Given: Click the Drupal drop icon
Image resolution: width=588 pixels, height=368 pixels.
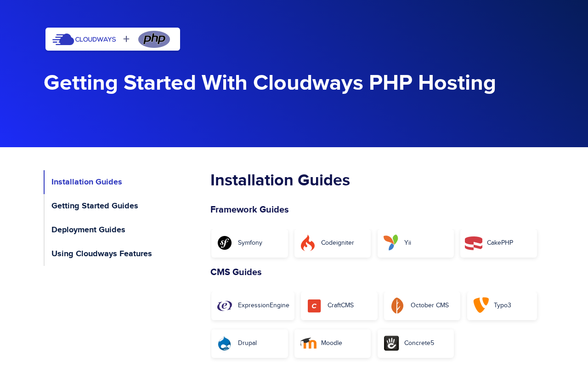Looking at the screenshot, I should pyautogui.click(x=225, y=343).
